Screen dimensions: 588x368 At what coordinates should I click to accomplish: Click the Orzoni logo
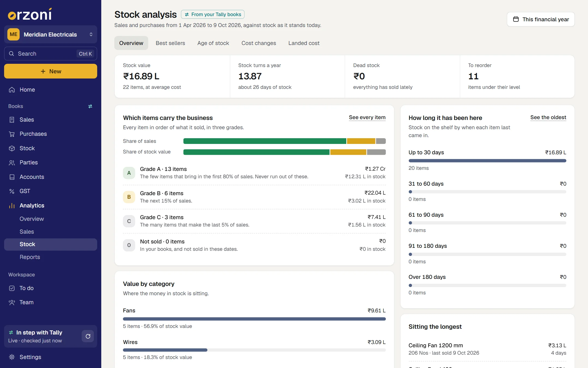(x=30, y=14)
